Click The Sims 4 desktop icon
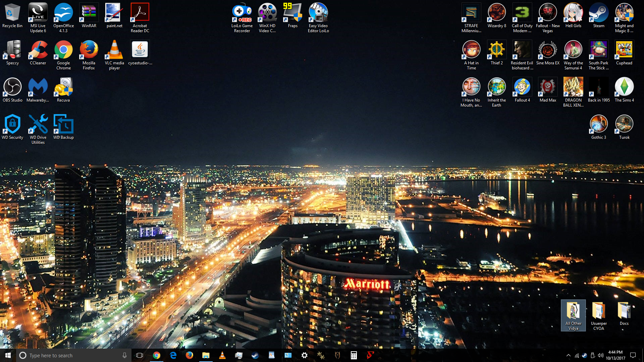The height and width of the screenshot is (362, 644). (x=624, y=90)
